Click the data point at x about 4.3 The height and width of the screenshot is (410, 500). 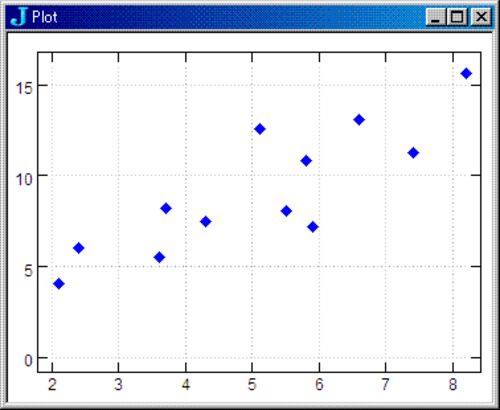[206, 221]
